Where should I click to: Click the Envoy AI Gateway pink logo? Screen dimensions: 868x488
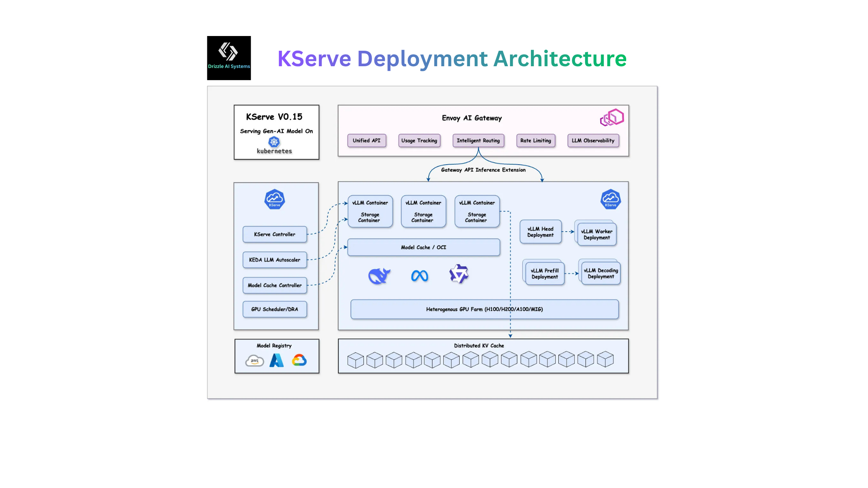(x=612, y=117)
